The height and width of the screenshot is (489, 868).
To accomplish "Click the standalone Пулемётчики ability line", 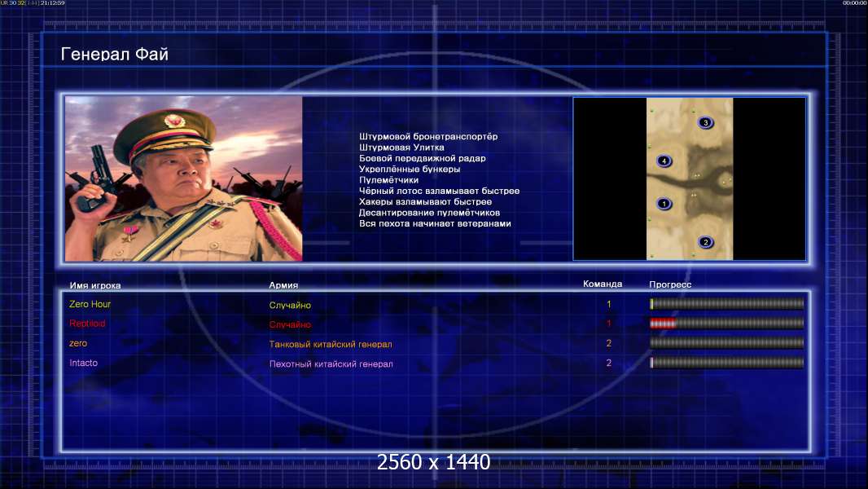I will [x=388, y=180].
